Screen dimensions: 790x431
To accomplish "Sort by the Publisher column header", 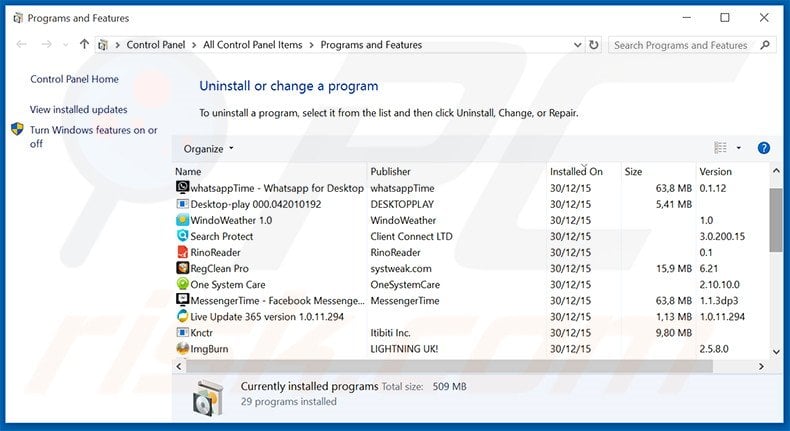I will [x=390, y=171].
